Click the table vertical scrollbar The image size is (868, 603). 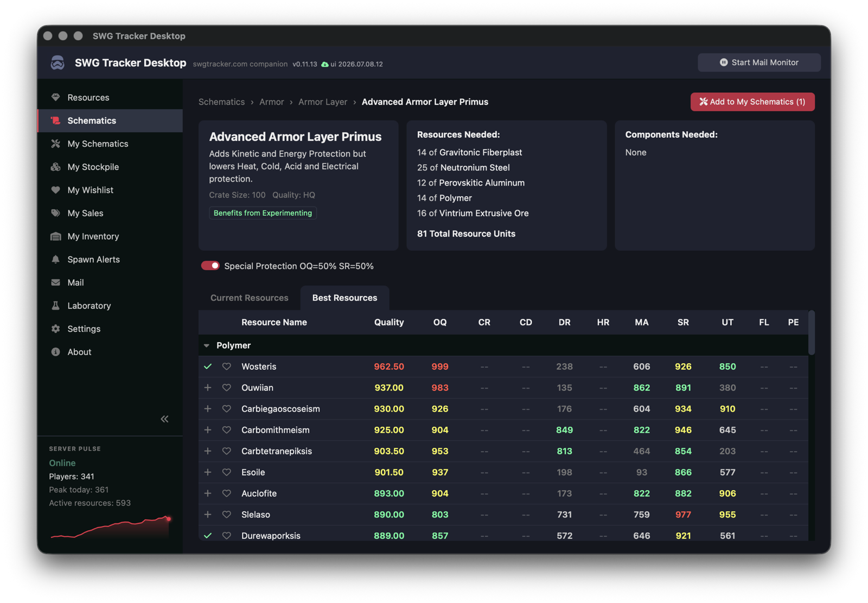(812, 333)
